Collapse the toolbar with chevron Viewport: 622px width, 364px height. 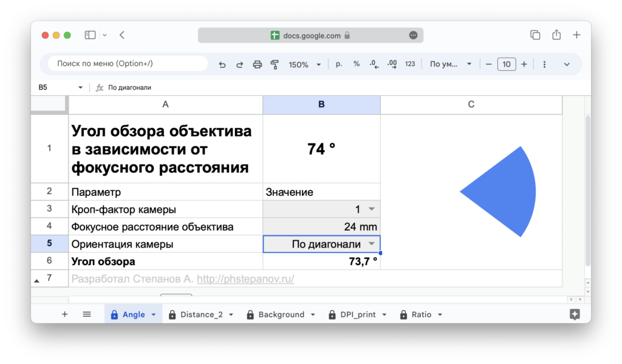click(567, 64)
